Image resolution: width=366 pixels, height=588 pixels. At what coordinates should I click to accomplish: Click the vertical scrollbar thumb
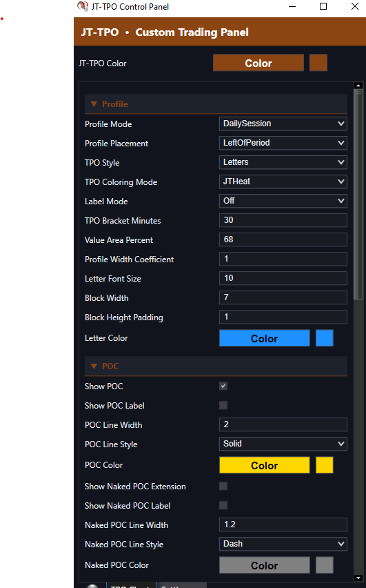[x=358, y=194]
